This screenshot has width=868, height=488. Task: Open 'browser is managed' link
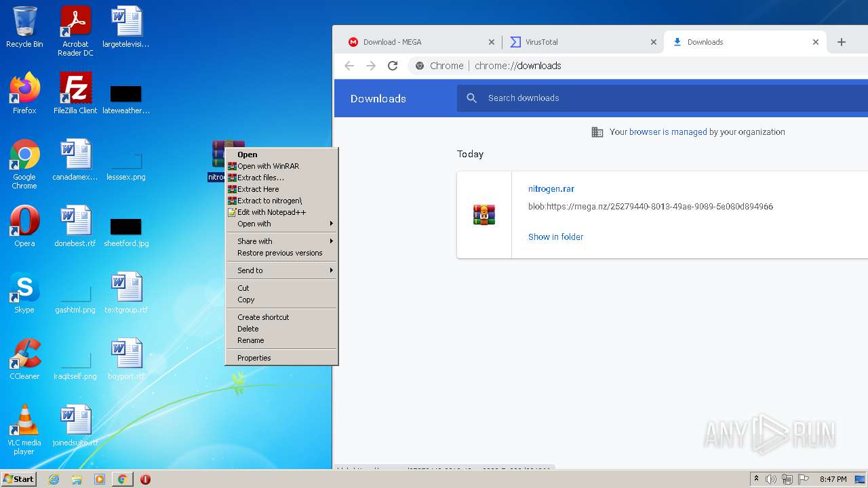coord(668,132)
